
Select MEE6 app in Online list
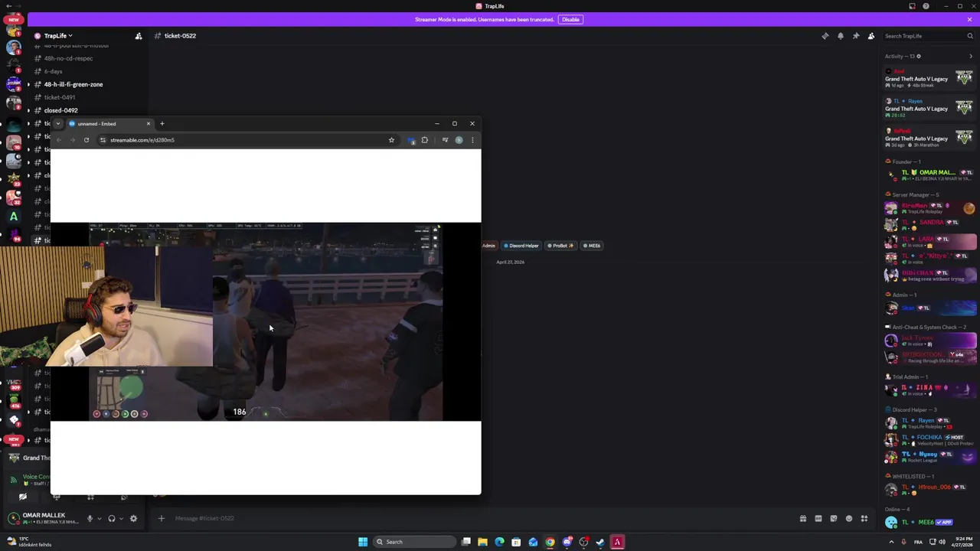click(x=929, y=523)
